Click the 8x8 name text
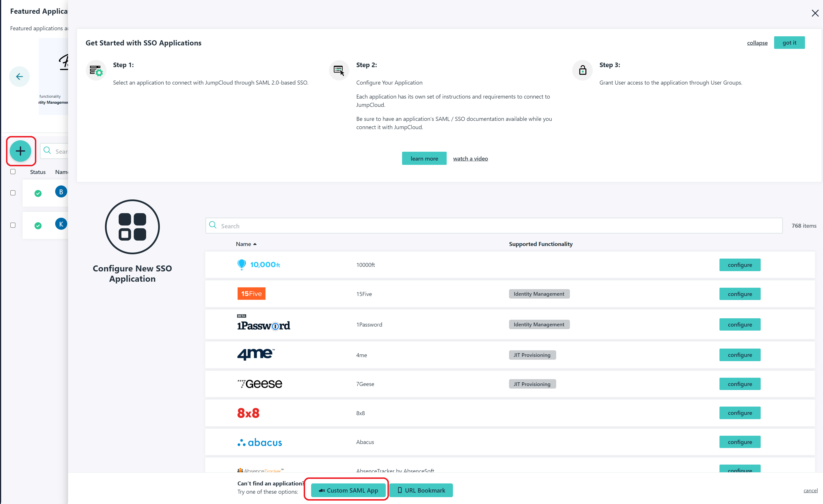This screenshot has width=823, height=504. point(360,413)
